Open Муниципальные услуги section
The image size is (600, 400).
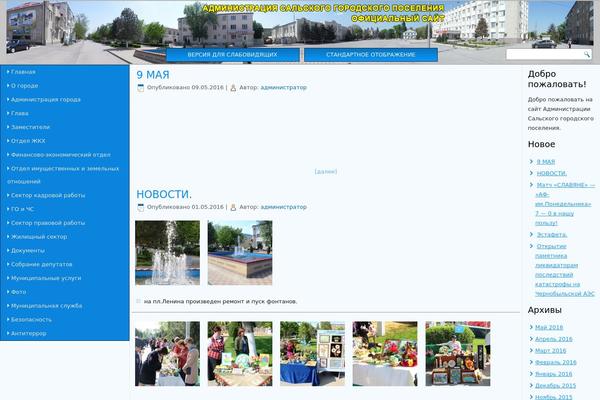(x=46, y=278)
